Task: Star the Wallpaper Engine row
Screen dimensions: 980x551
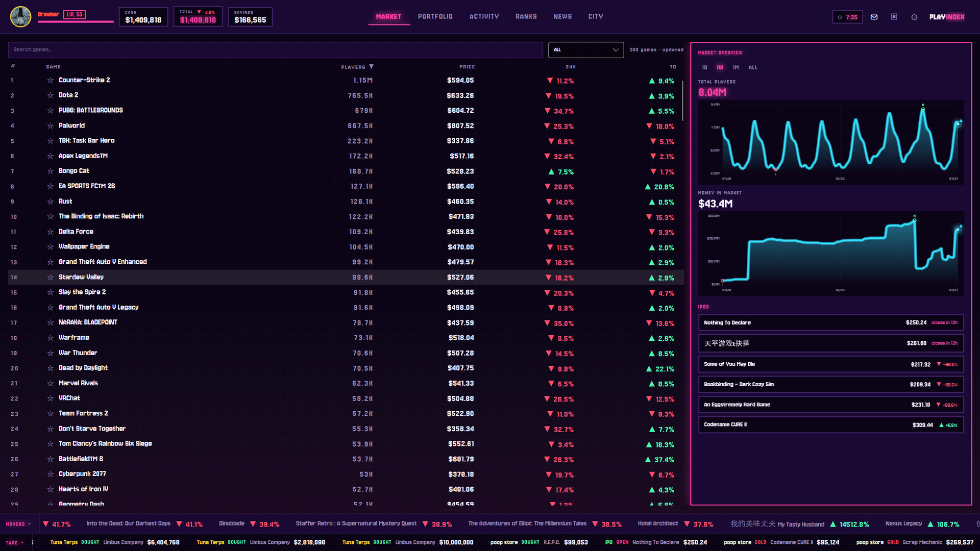Action: coord(51,247)
